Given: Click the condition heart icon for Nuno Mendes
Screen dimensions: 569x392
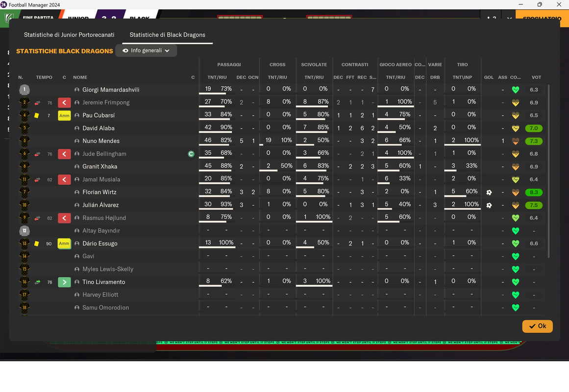Looking at the screenshot, I should tap(515, 141).
